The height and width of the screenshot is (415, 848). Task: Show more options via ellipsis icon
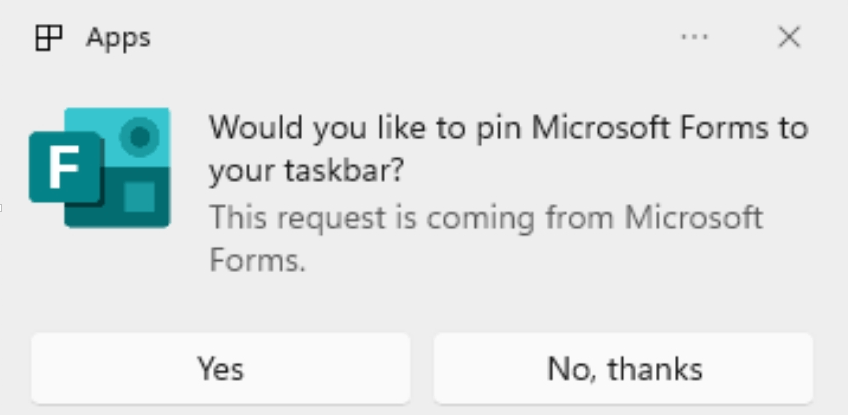click(x=694, y=37)
